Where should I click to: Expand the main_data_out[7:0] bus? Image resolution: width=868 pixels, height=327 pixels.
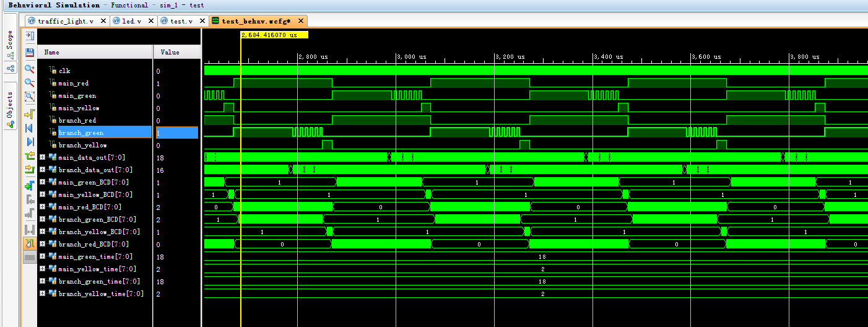[x=43, y=157]
